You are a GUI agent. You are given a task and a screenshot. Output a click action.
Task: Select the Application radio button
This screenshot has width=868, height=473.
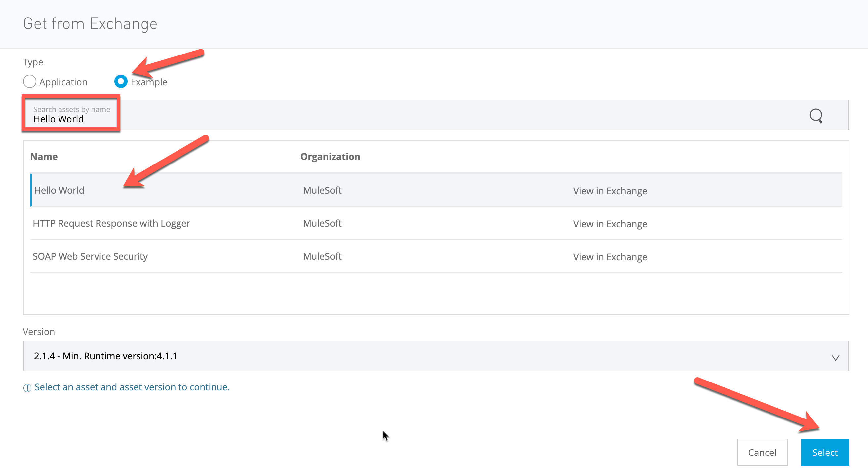(30, 82)
